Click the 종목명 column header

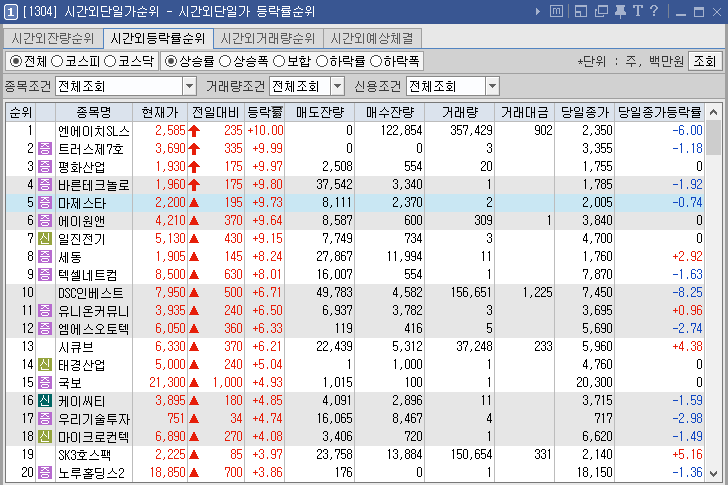click(x=94, y=112)
